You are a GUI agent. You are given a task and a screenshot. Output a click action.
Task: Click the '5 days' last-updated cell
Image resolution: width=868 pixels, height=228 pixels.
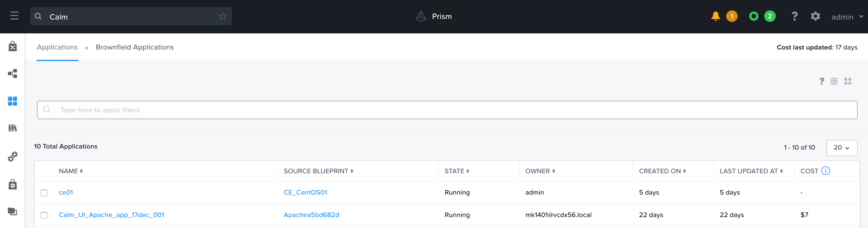[x=730, y=192]
